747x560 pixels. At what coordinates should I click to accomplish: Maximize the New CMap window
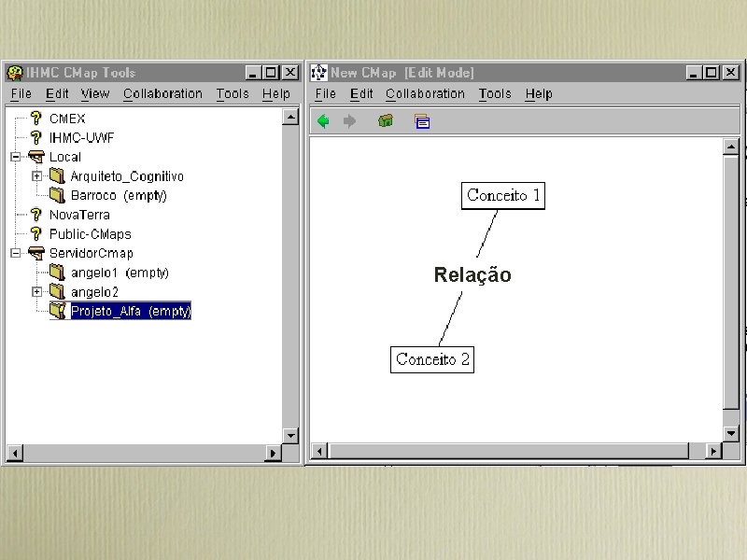(x=712, y=73)
